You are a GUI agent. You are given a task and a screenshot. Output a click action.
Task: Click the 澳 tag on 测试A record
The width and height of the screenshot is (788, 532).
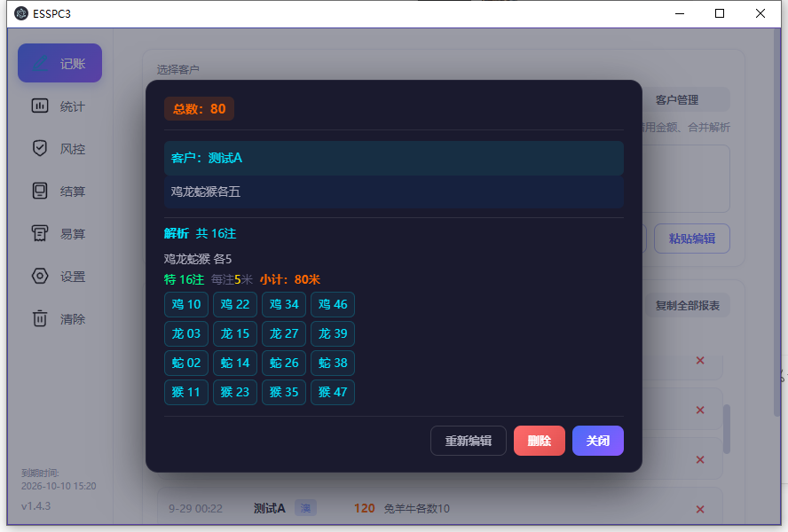point(305,508)
